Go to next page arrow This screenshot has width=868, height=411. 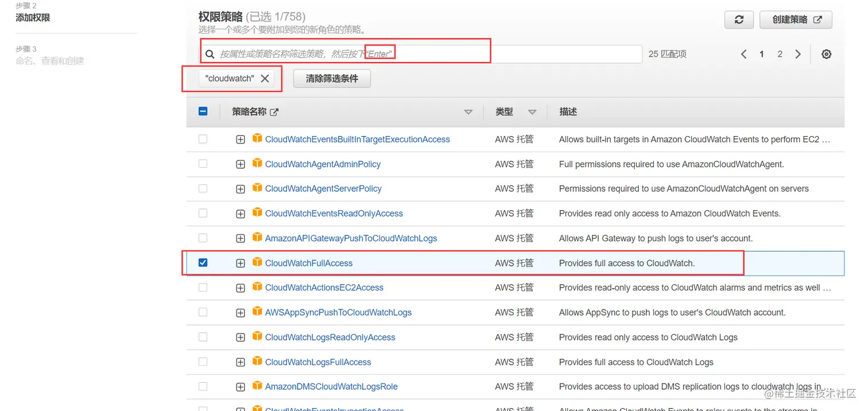pos(798,54)
